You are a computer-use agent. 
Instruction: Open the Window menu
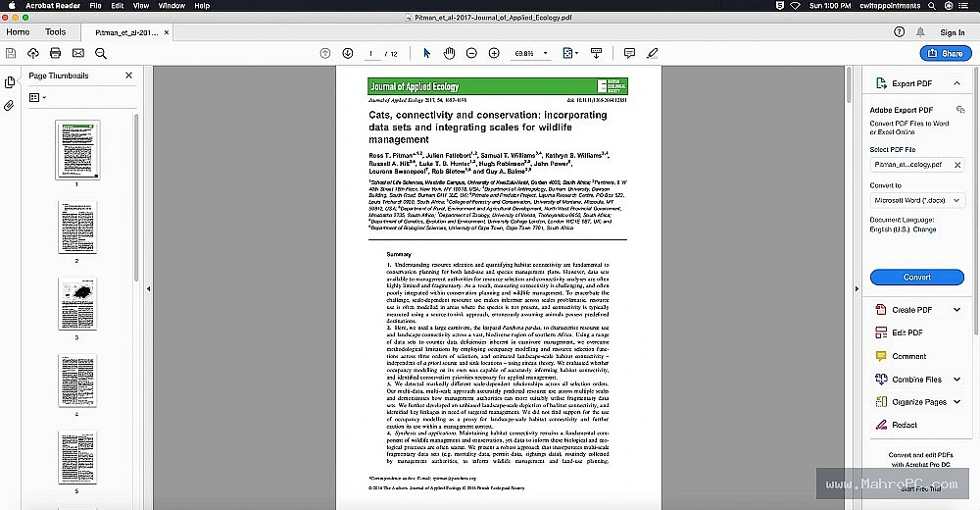pyautogui.click(x=171, y=6)
